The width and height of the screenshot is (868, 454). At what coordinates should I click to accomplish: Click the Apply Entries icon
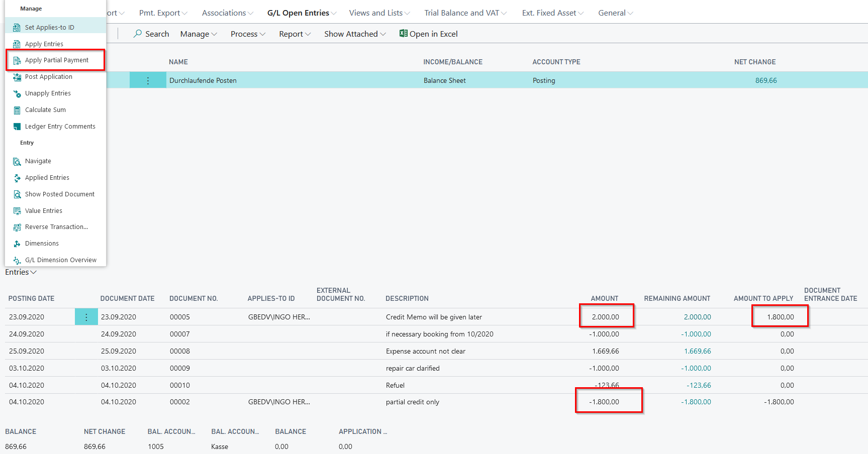[17, 44]
